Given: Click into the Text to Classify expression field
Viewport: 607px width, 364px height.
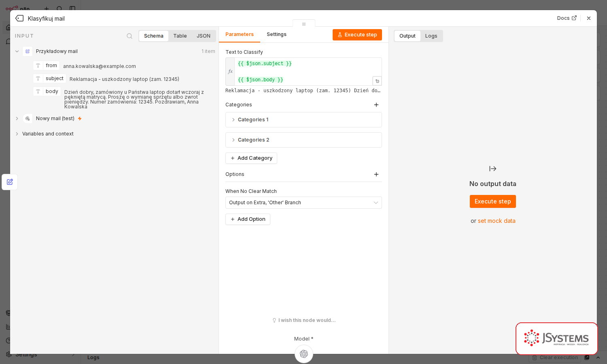Looking at the screenshot, I should coord(308,72).
